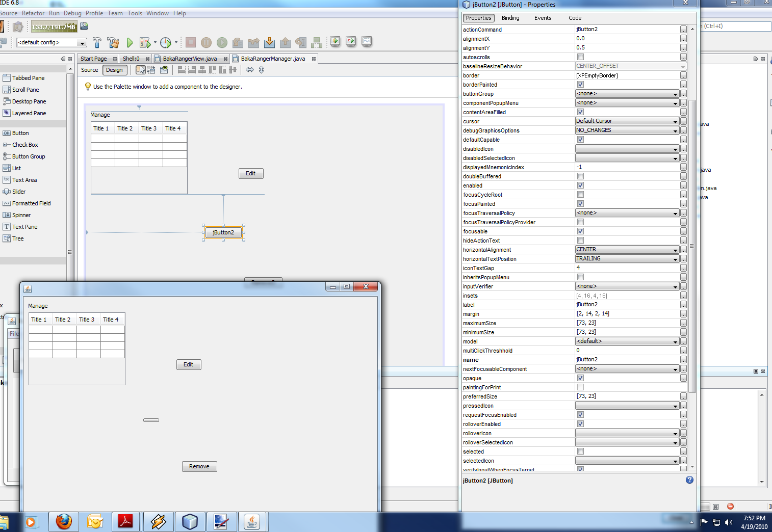Screen dimensions: 772x532
Task: Build the project using the hammer icon
Action: pyautogui.click(x=97, y=42)
